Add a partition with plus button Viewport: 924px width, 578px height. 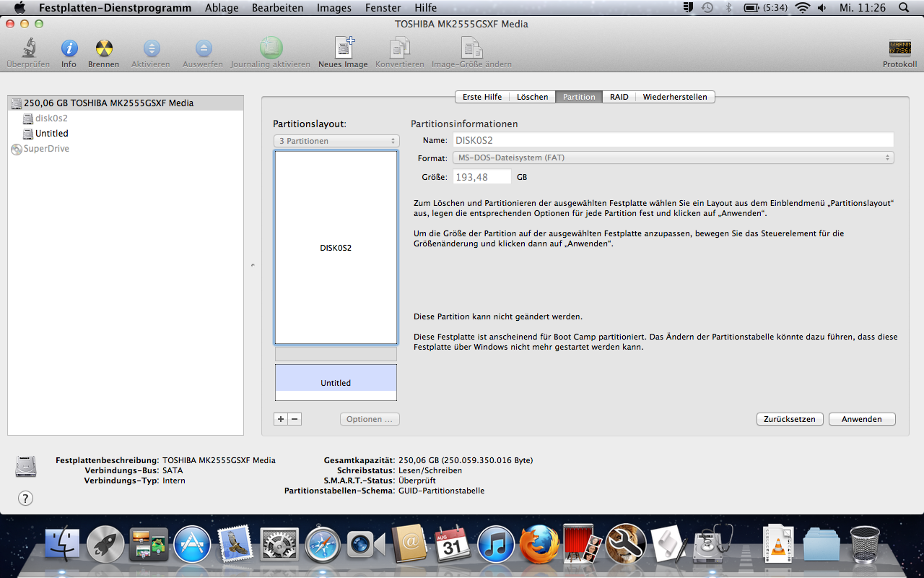click(x=281, y=419)
